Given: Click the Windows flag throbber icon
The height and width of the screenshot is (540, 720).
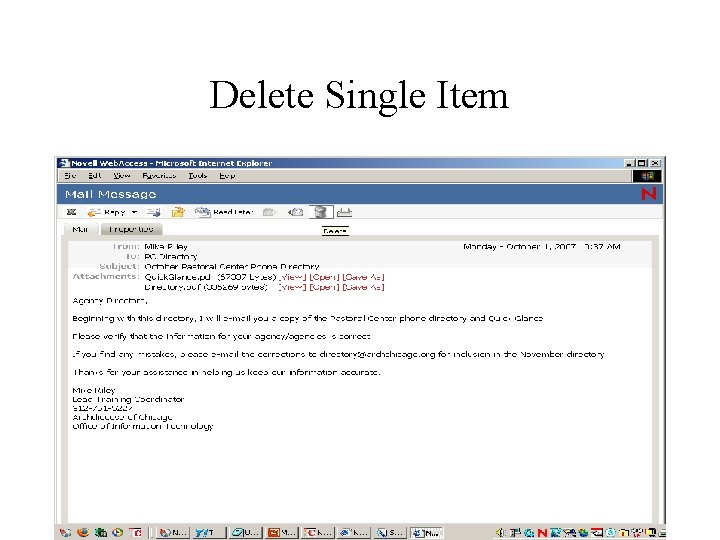Looking at the screenshot, I should [x=647, y=176].
